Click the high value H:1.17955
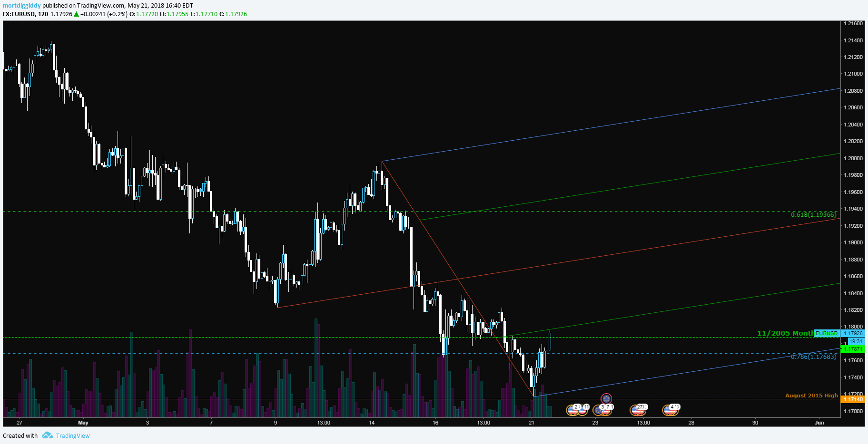The image size is (868, 444). click(x=174, y=14)
